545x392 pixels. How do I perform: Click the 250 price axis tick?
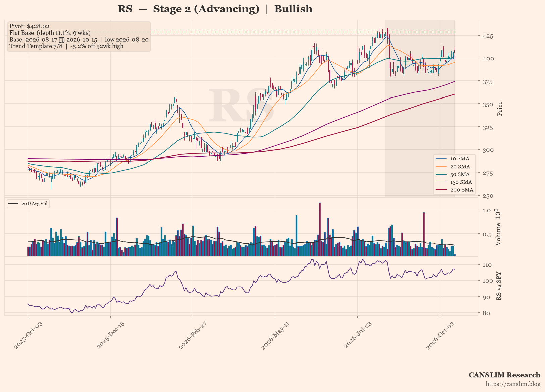click(x=488, y=196)
